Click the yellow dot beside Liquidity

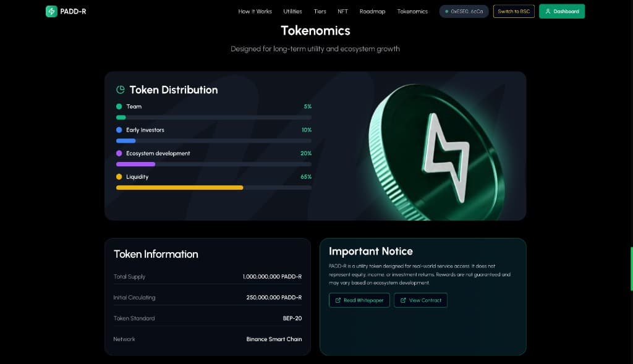(x=118, y=177)
